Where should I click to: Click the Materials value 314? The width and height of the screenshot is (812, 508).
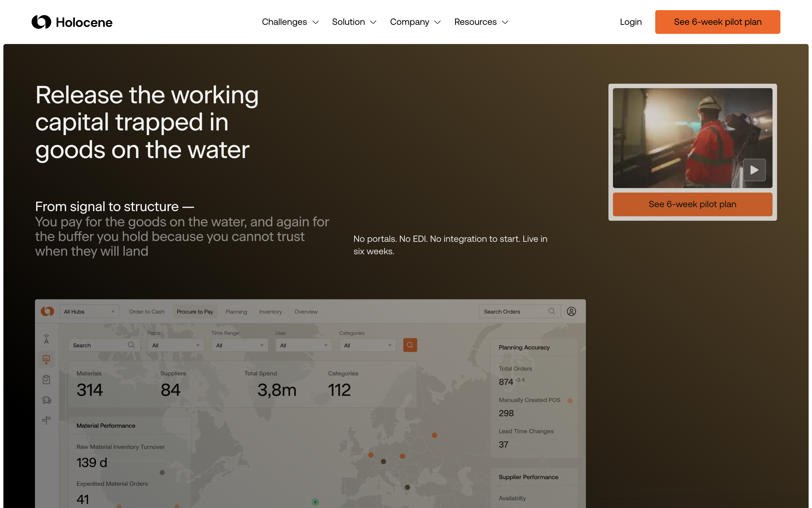pyautogui.click(x=90, y=390)
